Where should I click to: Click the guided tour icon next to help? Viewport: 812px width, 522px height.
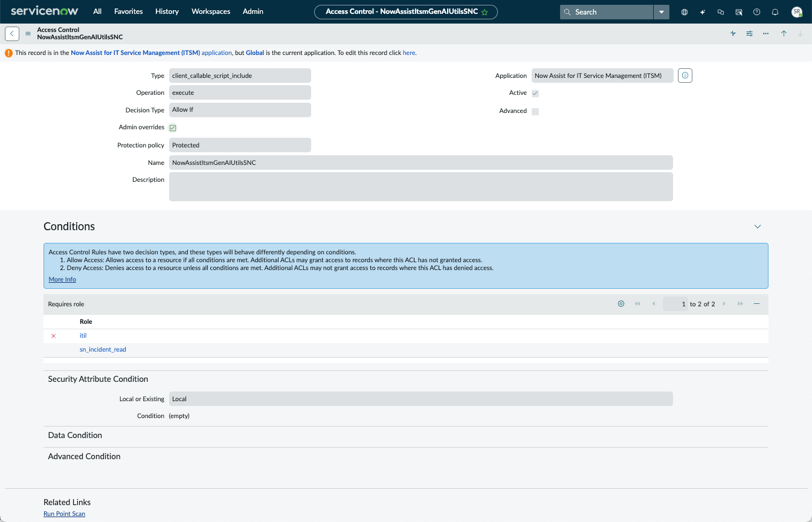[x=739, y=12]
